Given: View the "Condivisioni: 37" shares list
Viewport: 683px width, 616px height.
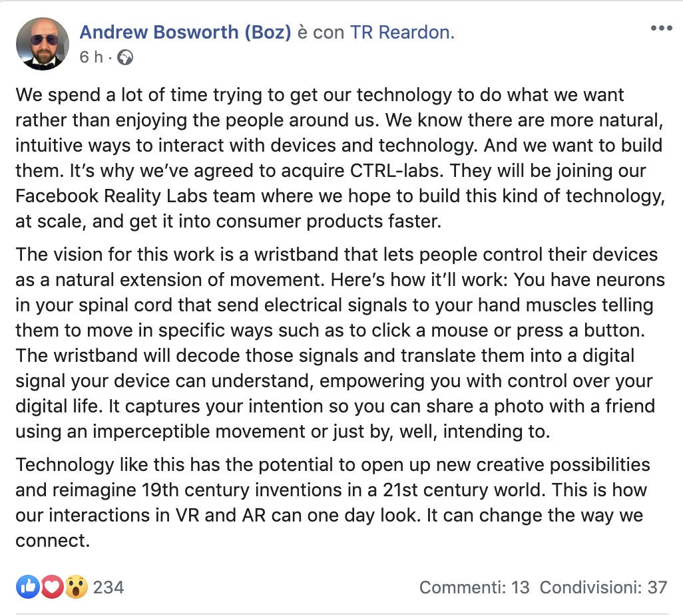Looking at the screenshot, I should tap(603, 587).
